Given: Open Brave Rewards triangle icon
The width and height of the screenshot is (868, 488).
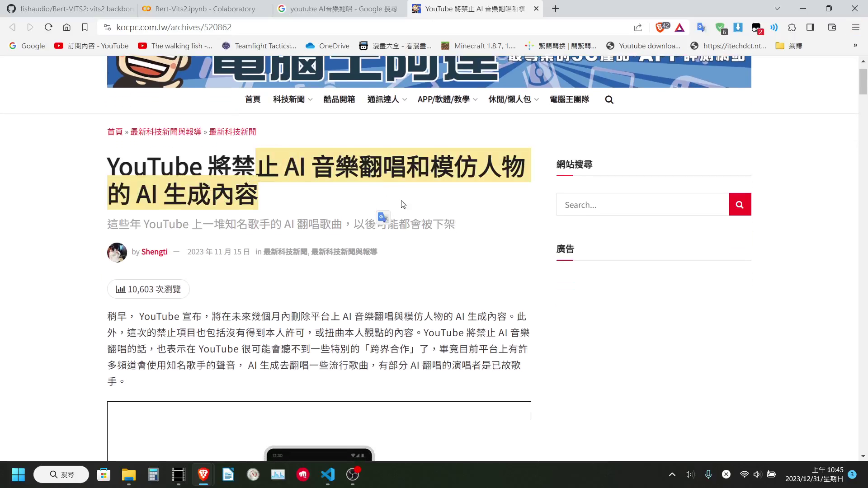Looking at the screenshot, I should [x=679, y=28].
